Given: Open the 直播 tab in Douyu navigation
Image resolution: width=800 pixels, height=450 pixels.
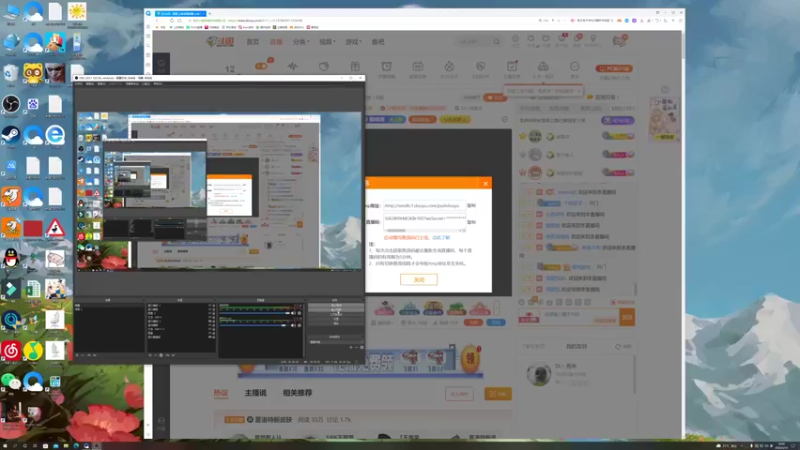Looking at the screenshot, I should click(x=276, y=42).
